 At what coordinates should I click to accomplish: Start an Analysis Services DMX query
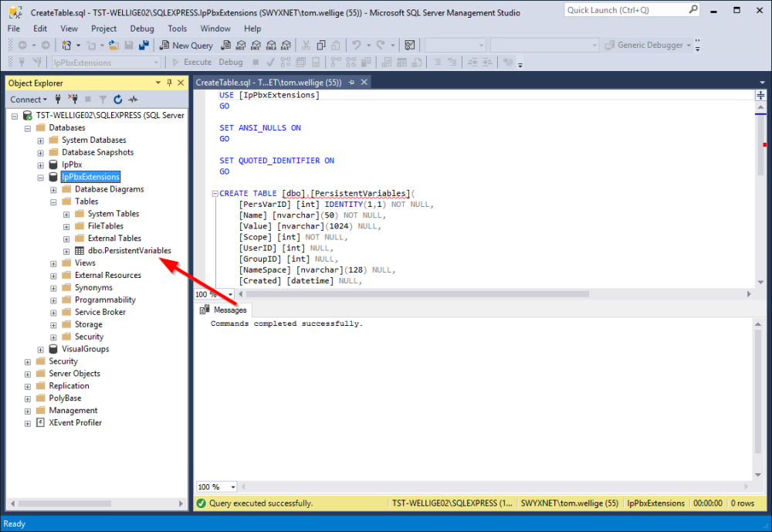[256, 46]
